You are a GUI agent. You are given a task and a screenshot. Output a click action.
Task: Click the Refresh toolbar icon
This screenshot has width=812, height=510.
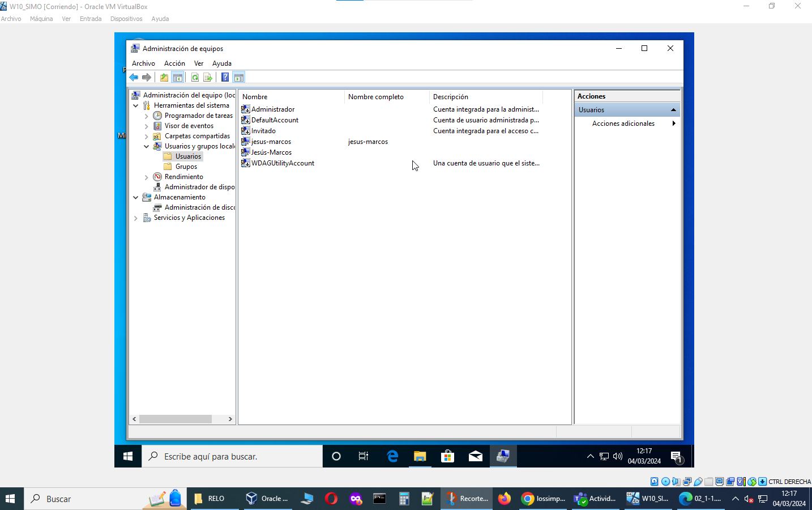pyautogui.click(x=195, y=78)
